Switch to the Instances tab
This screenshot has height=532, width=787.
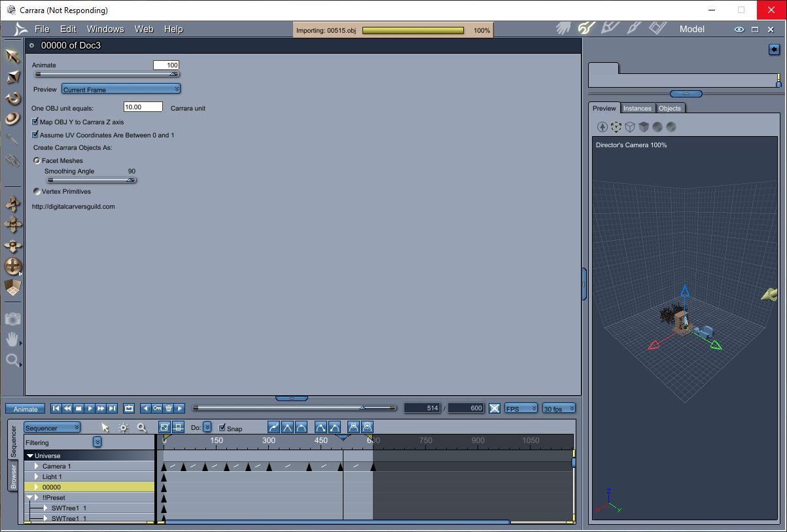(637, 108)
